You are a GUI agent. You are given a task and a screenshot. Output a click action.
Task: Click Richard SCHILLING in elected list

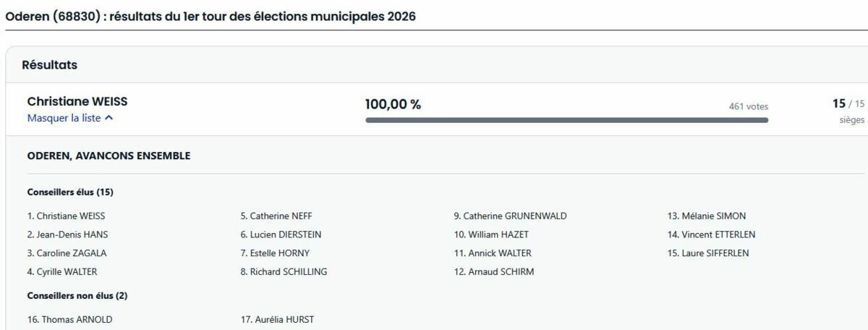point(284,272)
